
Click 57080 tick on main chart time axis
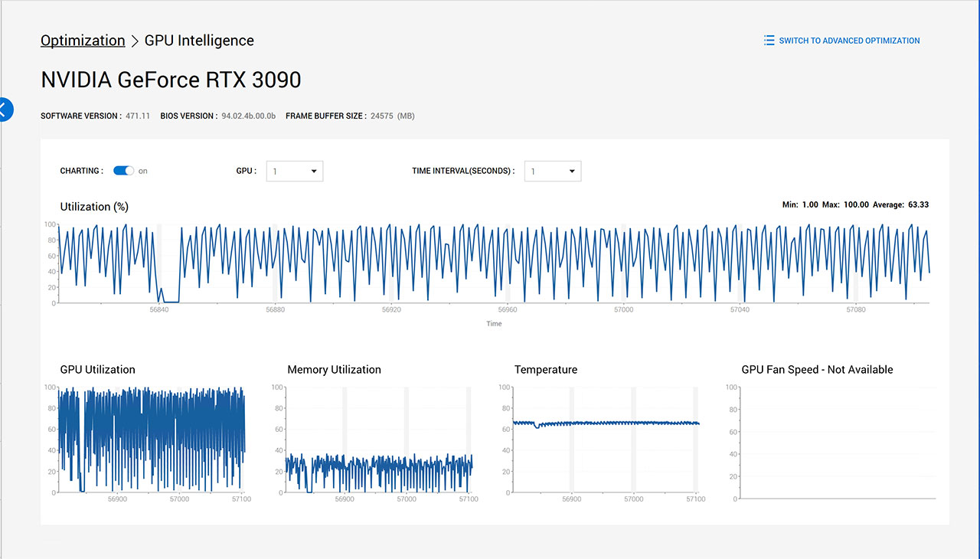[856, 309]
